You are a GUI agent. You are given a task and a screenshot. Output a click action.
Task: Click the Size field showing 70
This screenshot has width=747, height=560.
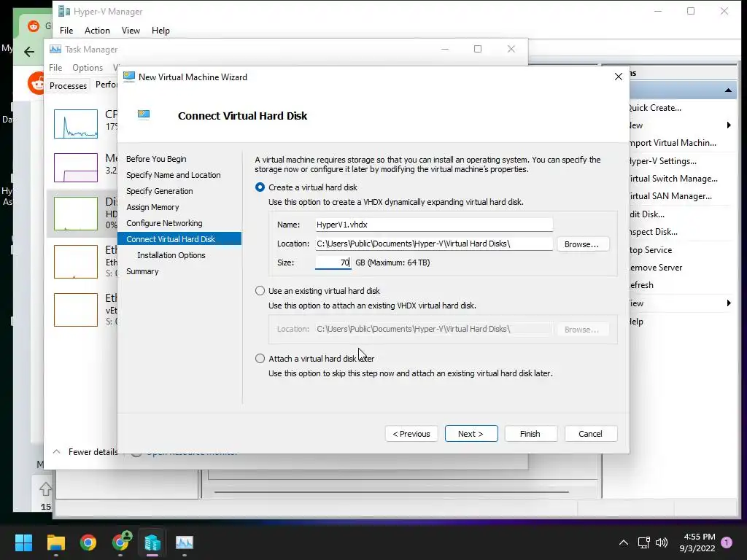(333, 262)
